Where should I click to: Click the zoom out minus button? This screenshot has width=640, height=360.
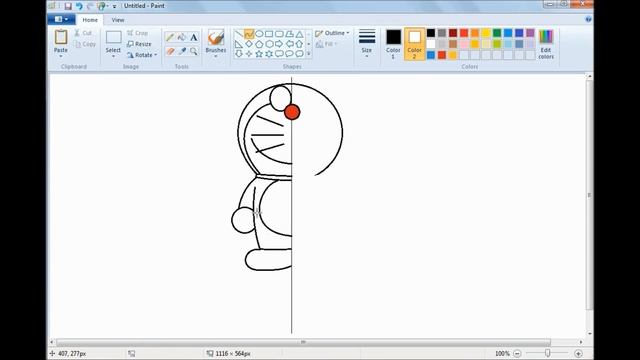click(x=517, y=353)
